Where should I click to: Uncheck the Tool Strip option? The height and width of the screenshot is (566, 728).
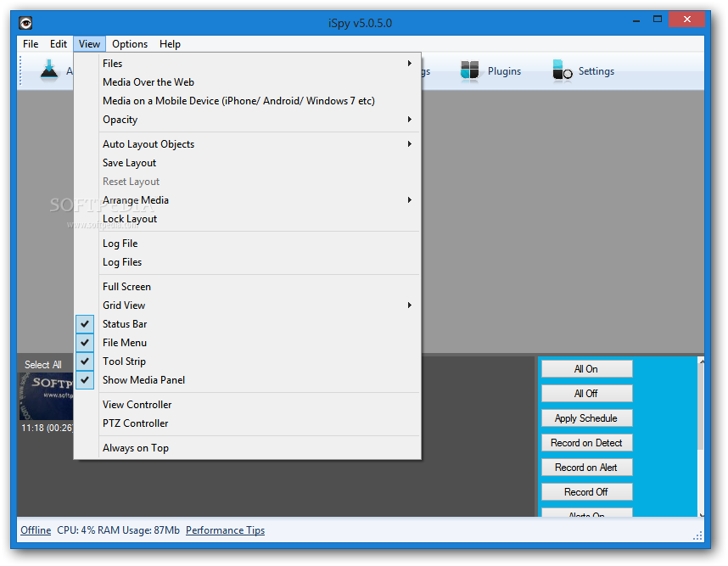pos(85,361)
